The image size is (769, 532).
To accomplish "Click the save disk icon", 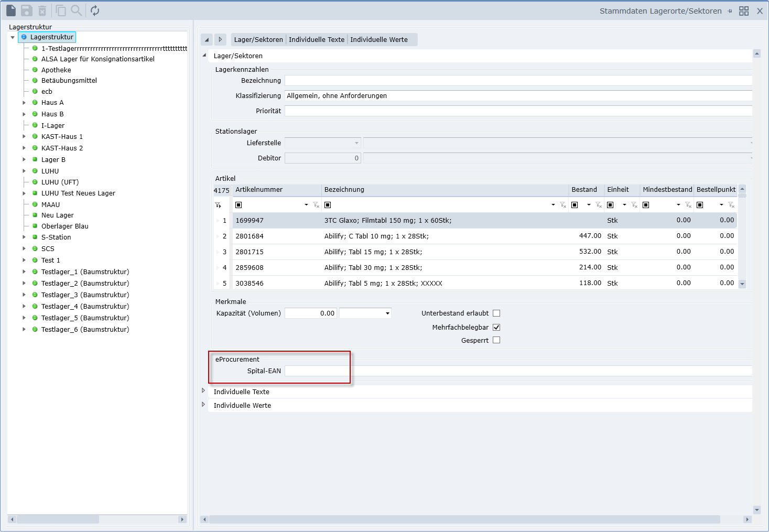I will 27,10.
